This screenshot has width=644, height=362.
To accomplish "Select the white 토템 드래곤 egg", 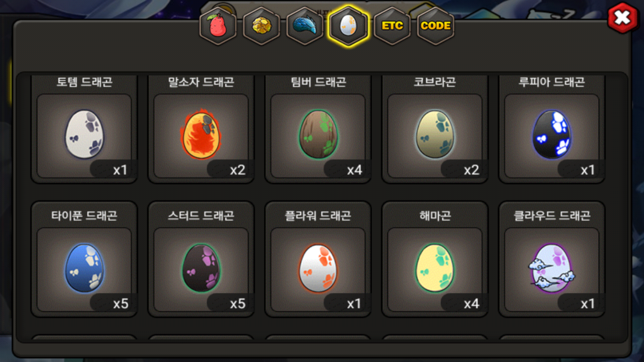I will pyautogui.click(x=84, y=134).
